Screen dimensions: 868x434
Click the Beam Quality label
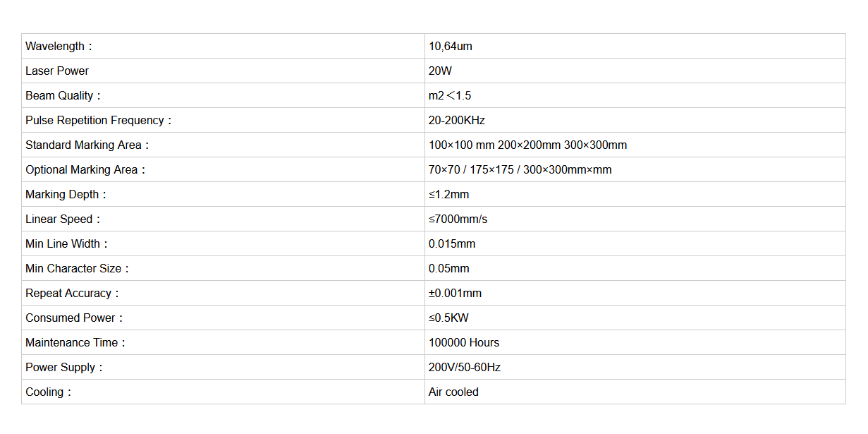click(x=63, y=96)
